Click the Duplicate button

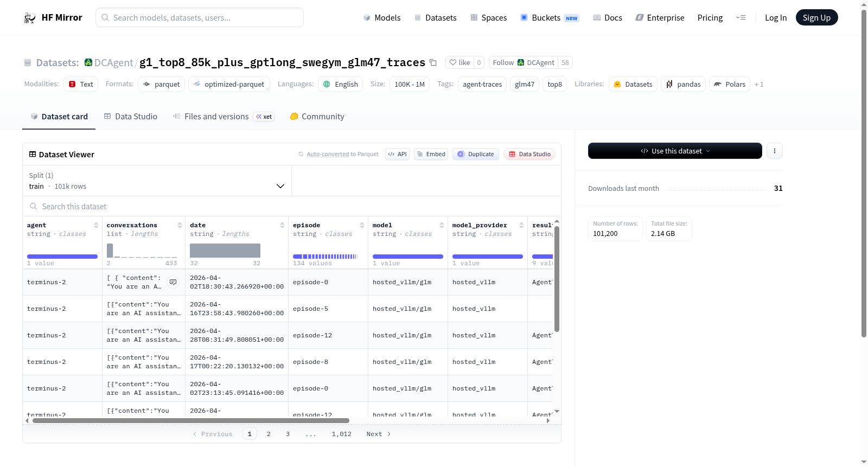(475, 154)
